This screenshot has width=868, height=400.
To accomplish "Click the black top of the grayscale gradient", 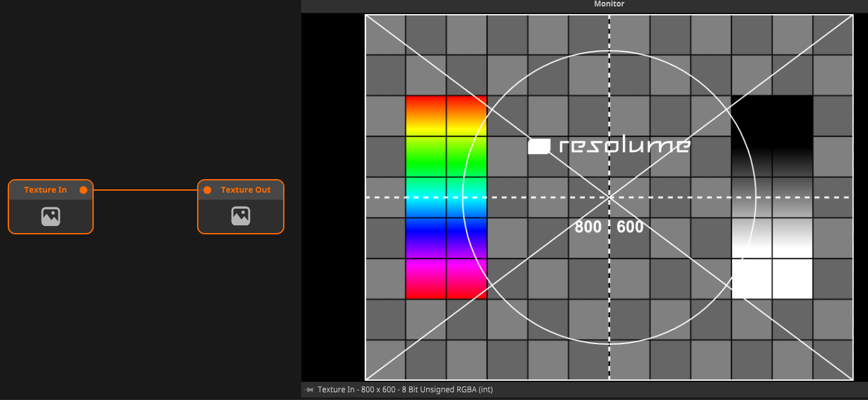I will tap(772, 116).
